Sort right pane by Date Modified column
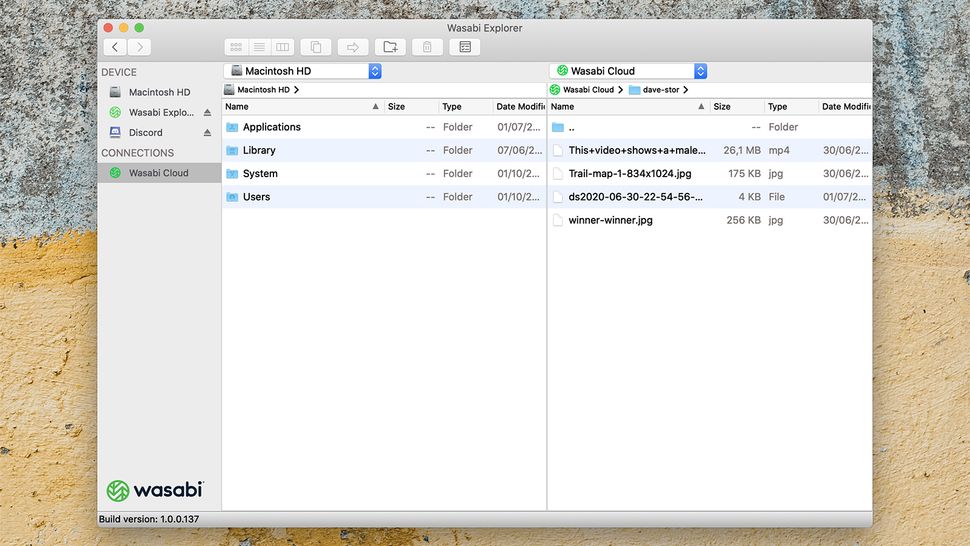970x546 pixels. click(845, 106)
